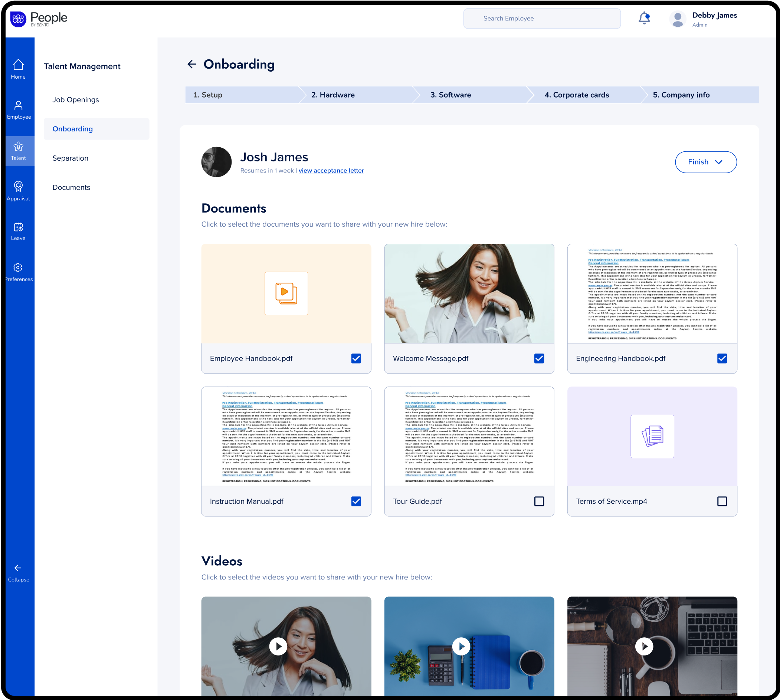
Task: Click the Search Employee field
Action: 541,19
